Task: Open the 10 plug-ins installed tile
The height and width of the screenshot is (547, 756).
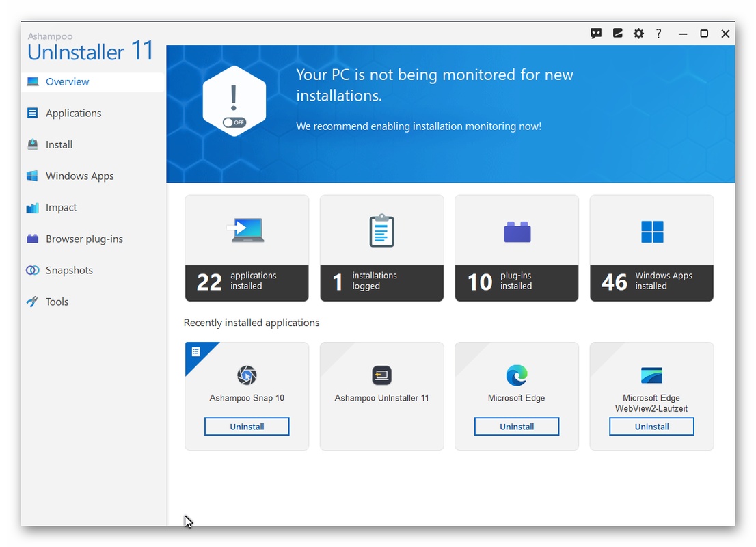Action: click(517, 248)
